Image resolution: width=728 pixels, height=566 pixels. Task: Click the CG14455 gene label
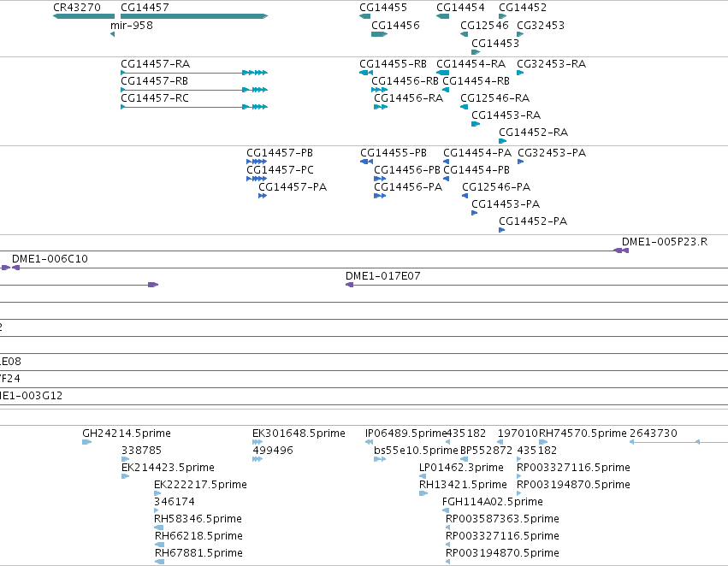coord(383,8)
